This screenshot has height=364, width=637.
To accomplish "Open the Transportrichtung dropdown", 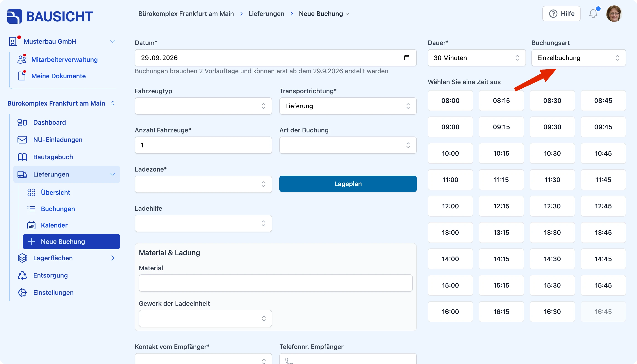I will (348, 106).
